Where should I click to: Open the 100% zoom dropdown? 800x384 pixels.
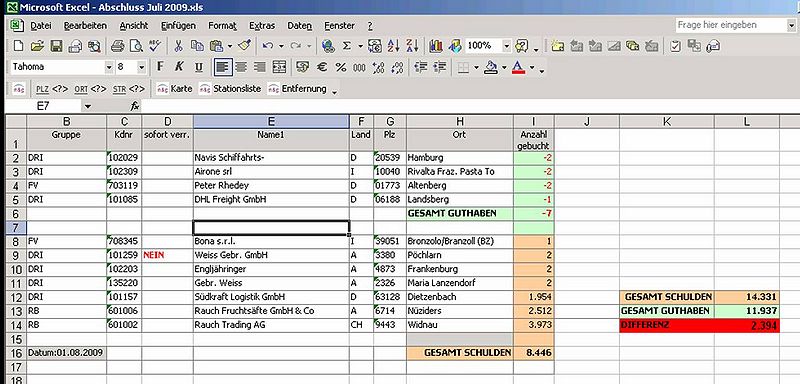click(507, 46)
